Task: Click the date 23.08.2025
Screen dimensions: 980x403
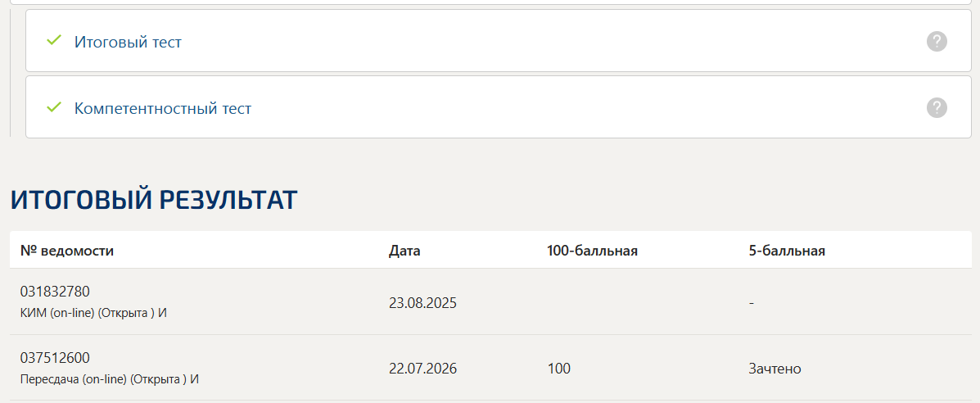Action: point(422,303)
